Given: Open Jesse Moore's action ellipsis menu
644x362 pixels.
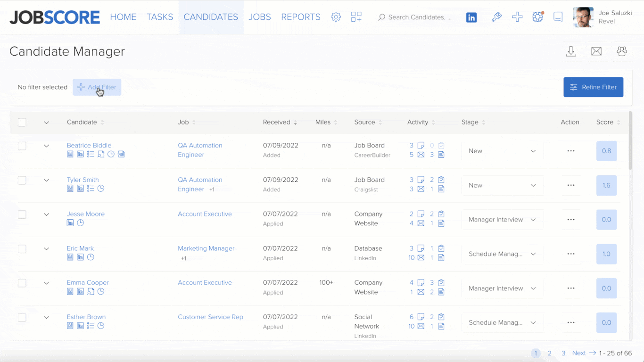Looking at the screenshot, I should [571, 220].
